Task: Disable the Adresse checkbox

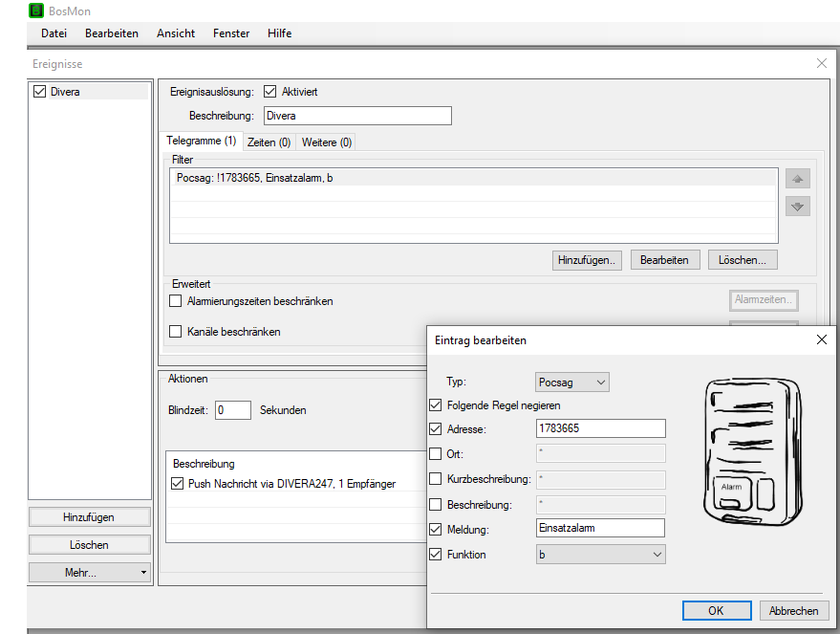Action: pos(437,428)
